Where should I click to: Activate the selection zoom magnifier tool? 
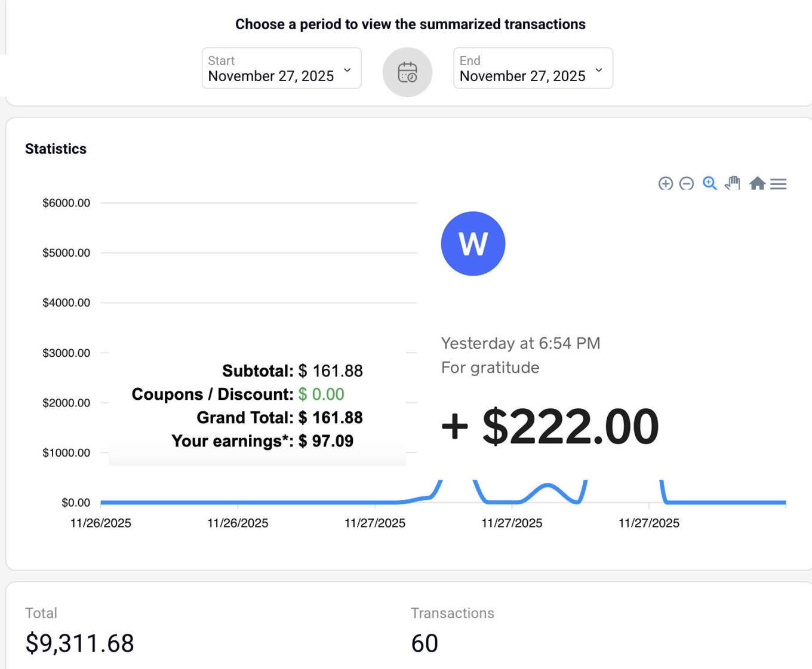point(709,183)
